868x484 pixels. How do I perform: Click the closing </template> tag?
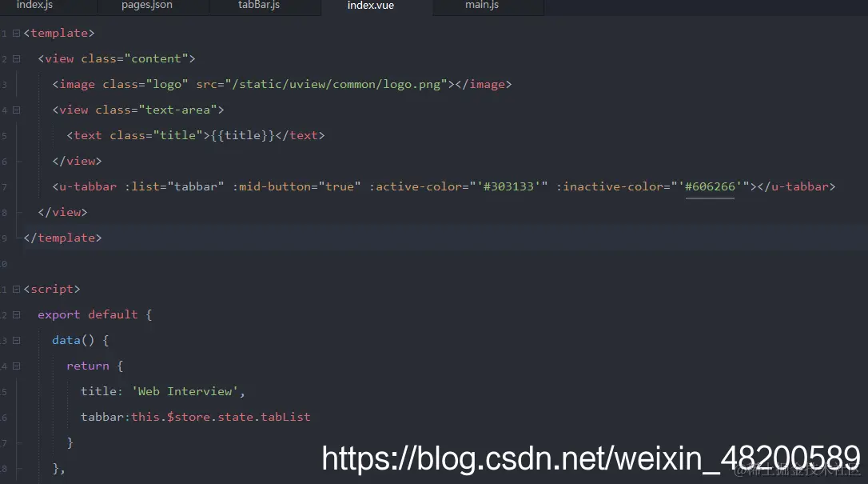point(62,238)
